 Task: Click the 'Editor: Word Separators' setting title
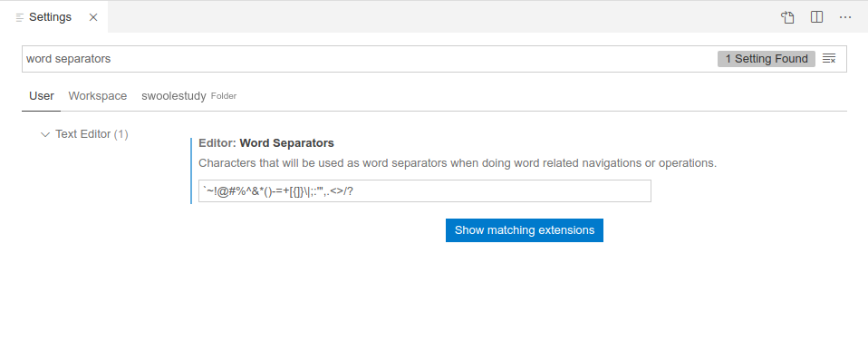[266, 143]
